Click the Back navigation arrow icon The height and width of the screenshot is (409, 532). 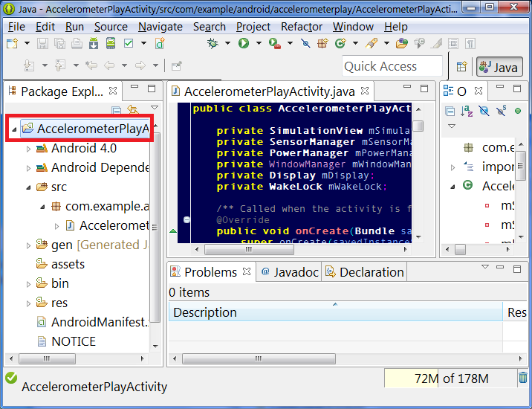[109, 65]
